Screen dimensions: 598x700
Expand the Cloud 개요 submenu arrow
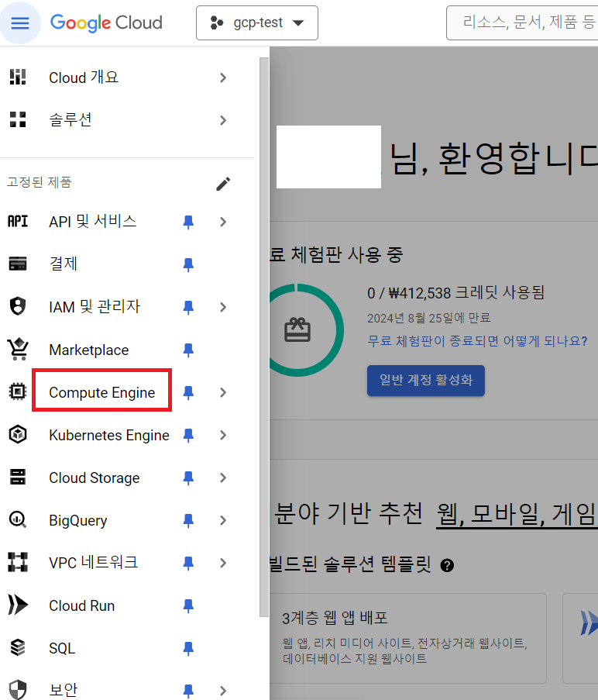pyautogui.click(x=223, y=78)
